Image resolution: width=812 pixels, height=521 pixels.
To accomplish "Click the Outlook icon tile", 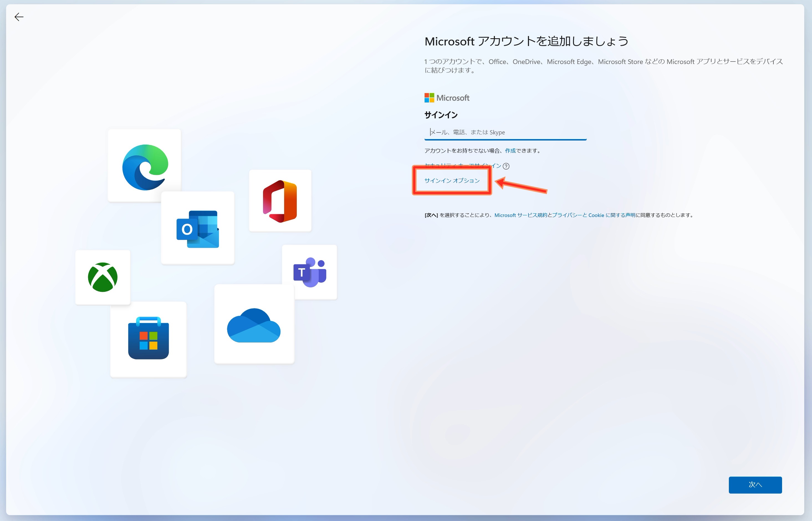I will [x=198, y=228].
